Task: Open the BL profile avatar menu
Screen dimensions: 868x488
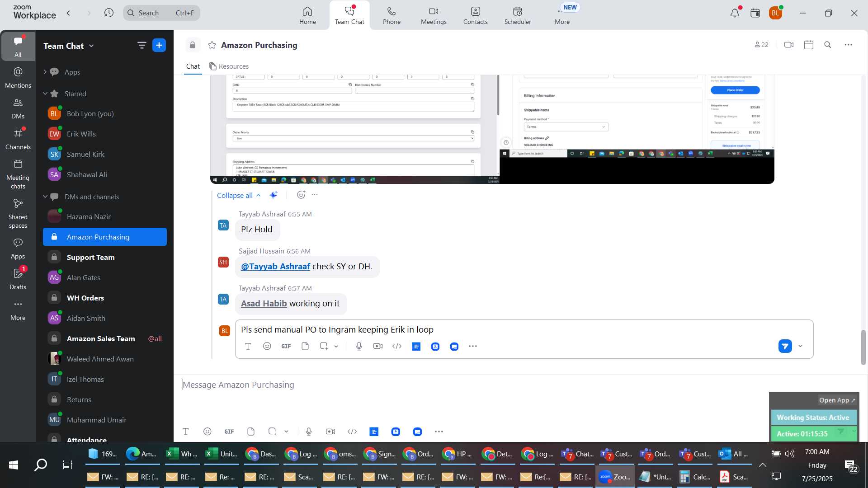Action: click(x=776, y=13)
